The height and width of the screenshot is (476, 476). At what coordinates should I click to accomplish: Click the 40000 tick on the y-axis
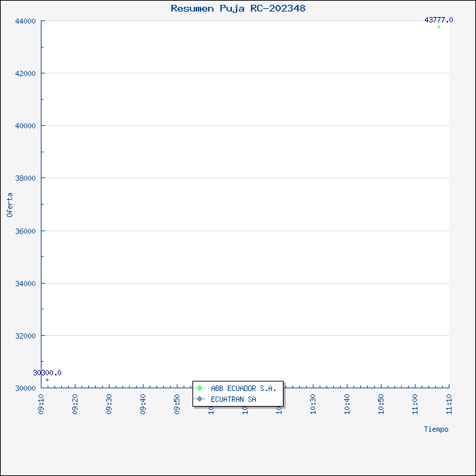point(24,126)
